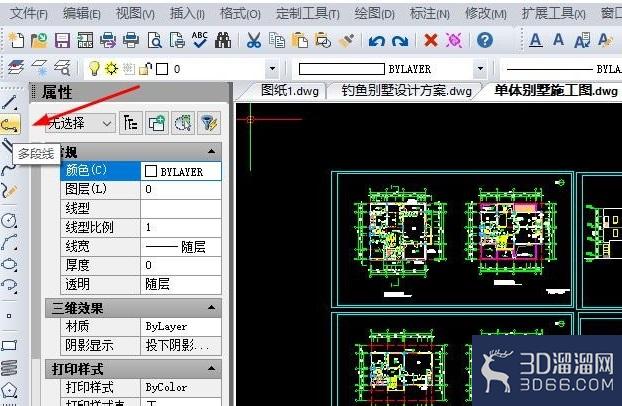Image resolution: width=622 pixels, height=406 pixels.
Task: Open the Layer Manager stack icon
Action: 16,67
